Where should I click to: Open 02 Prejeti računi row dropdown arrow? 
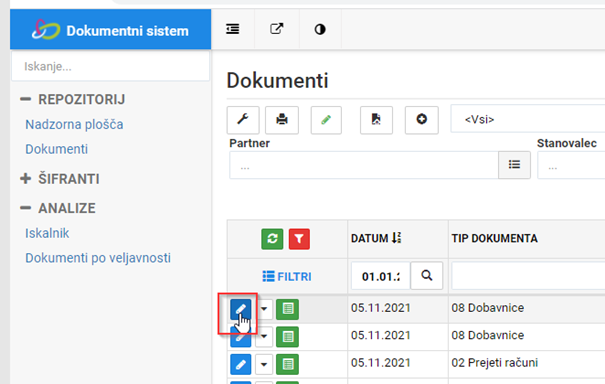coord(264,364)
